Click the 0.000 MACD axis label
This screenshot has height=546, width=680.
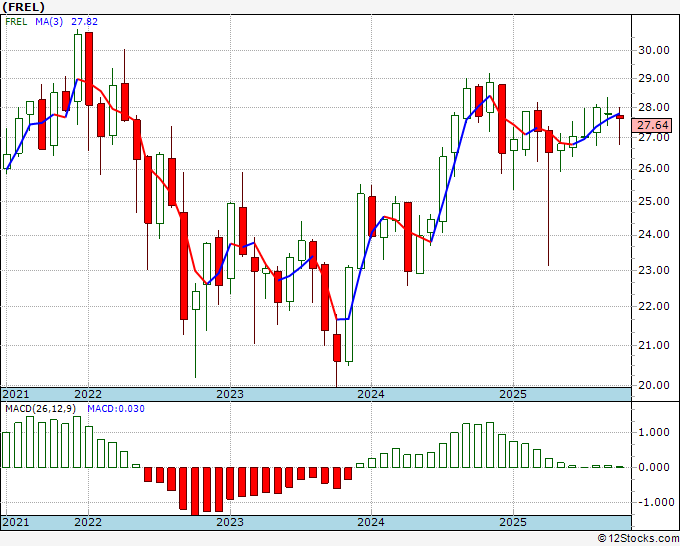[654, 467]
